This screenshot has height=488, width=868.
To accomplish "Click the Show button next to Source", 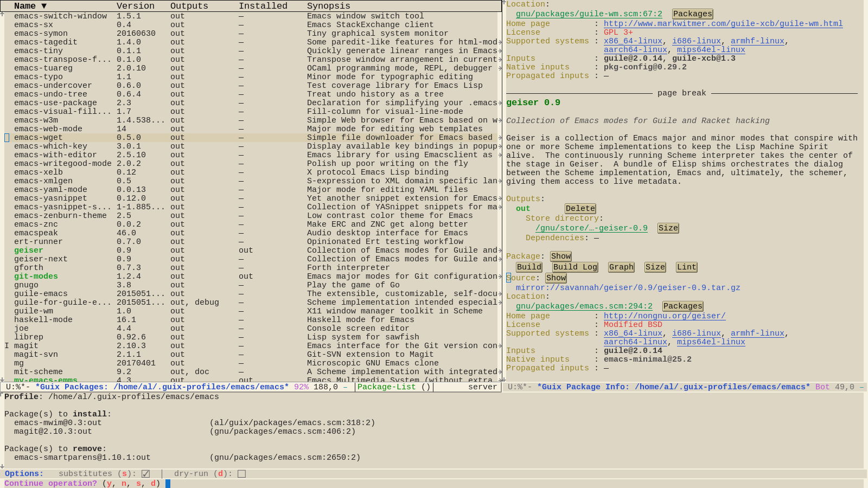I will pyautogui.click(x=556, y=278).
